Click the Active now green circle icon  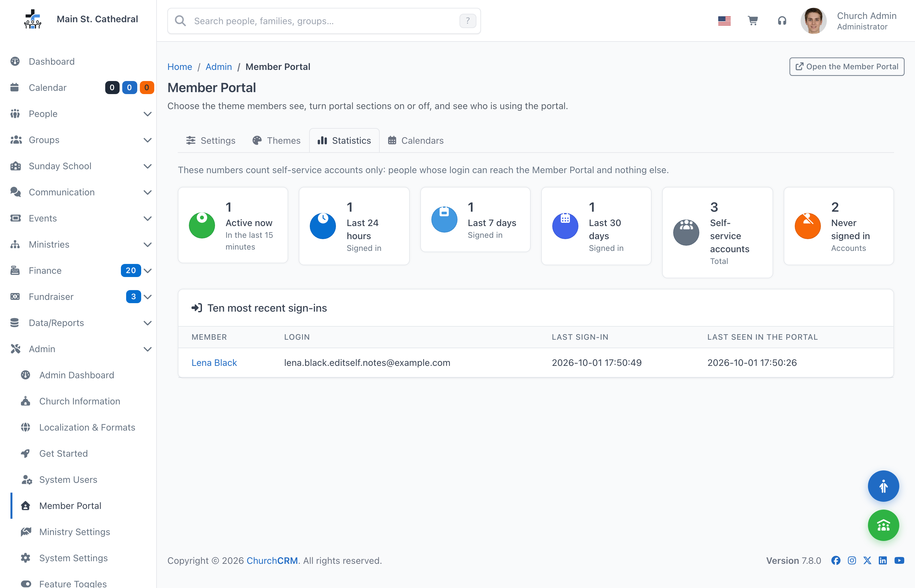point(202,225)
